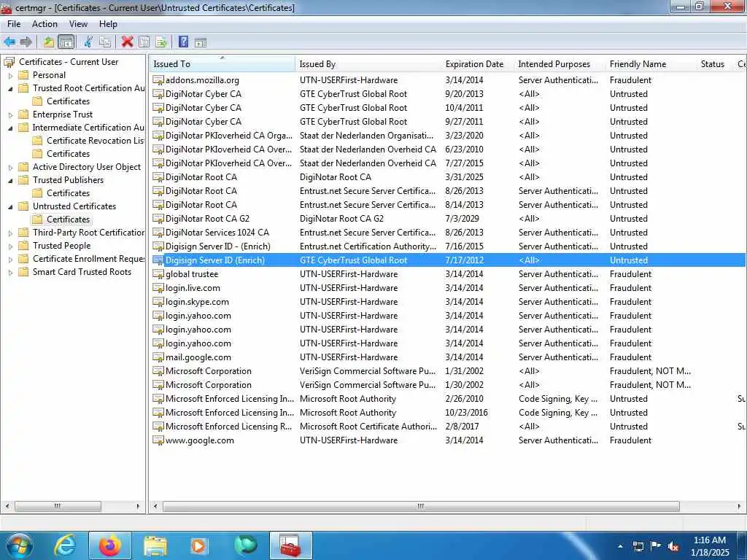The image size is (747, 560).
Task: Click the Forward arrow toolbar icon
Action: click(26, 42)
